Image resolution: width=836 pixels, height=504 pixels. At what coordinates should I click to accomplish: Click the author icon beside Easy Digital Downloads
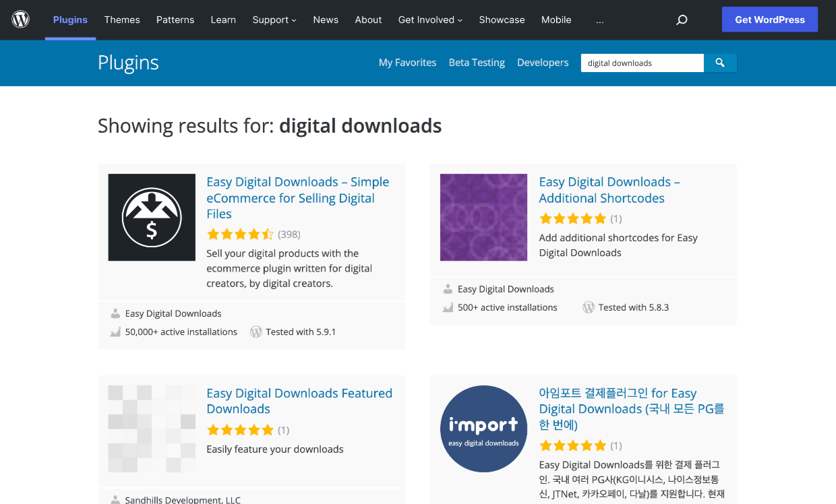tap(114, 313)
